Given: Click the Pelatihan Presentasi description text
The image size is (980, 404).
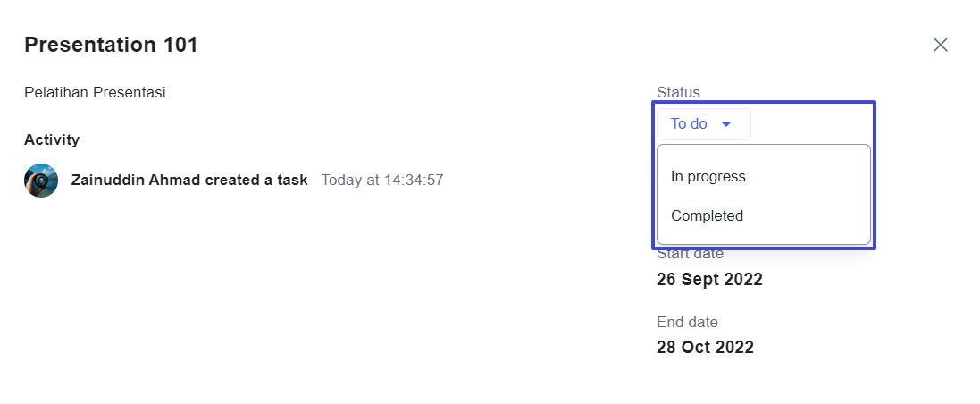Looking at the screenshot, I should click(x=95, y=93).
